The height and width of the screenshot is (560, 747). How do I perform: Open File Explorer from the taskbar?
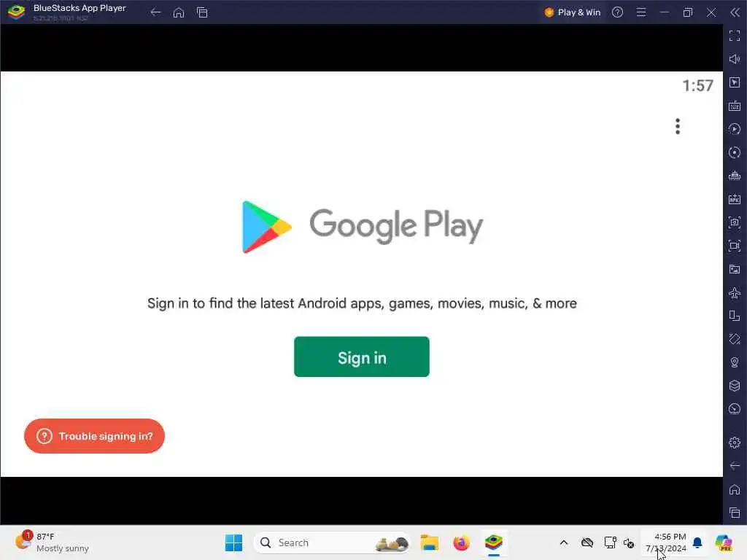coord(429,542)
